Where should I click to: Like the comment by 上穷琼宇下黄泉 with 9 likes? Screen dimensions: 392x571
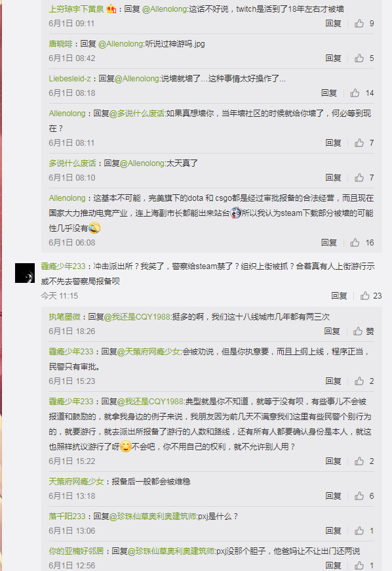pos(359,24)
